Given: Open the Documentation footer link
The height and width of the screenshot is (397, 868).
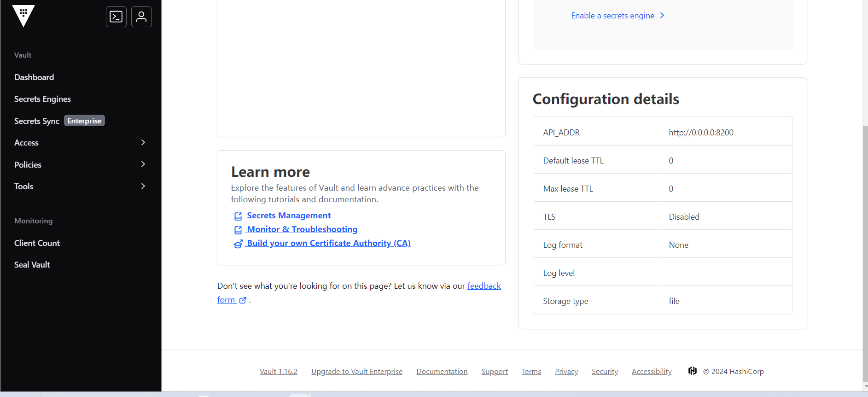Looking at the screenshot, I should [442, 372].
